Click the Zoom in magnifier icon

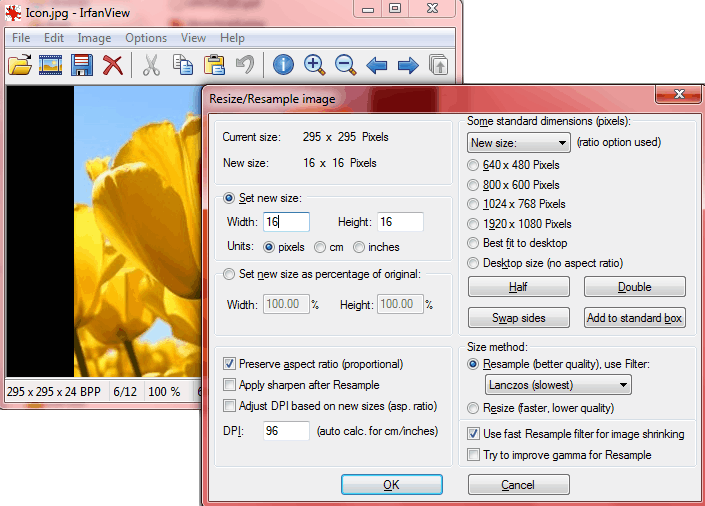pos(314,66)
